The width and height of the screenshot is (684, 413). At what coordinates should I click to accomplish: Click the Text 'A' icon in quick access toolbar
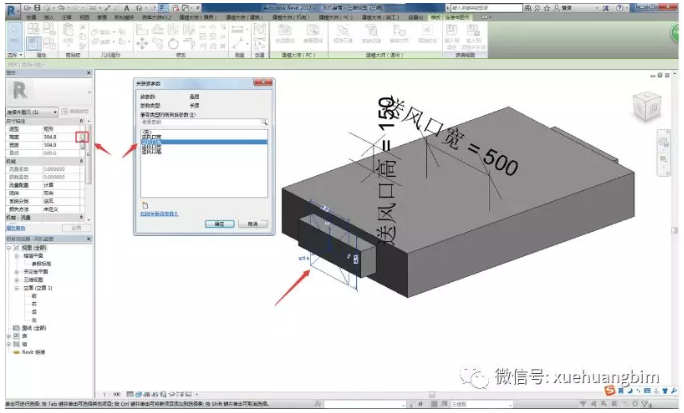coord(127,8)
